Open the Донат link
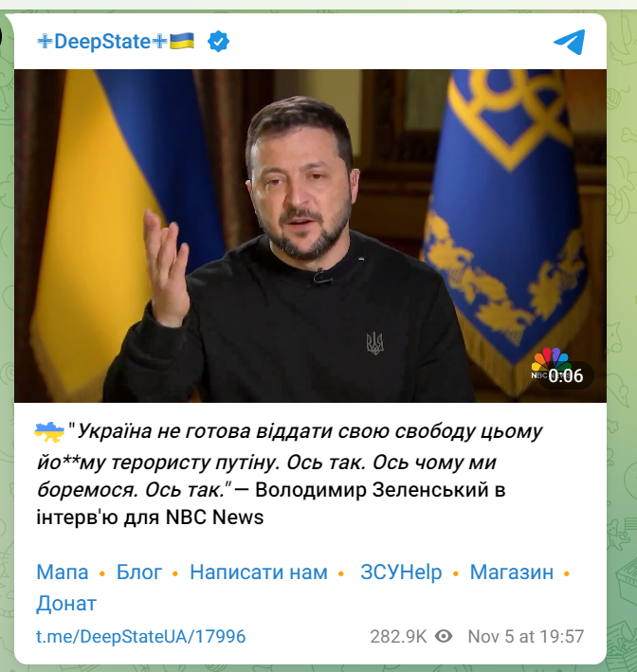637x672 pixels. [x=66, y=604]
